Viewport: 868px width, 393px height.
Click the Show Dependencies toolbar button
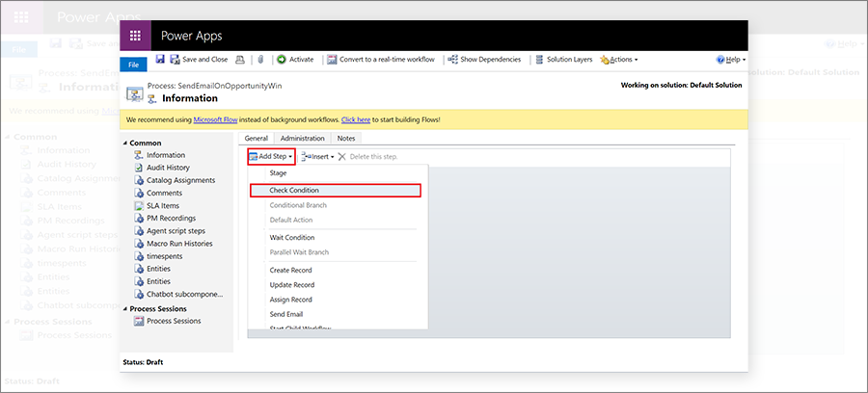tap(484, 59)
